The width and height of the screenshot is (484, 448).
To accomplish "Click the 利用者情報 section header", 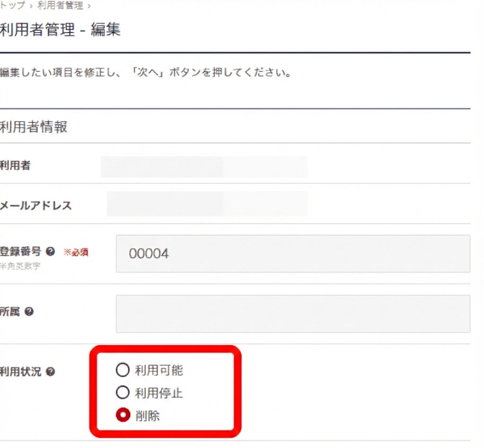I will coord(34,127).
